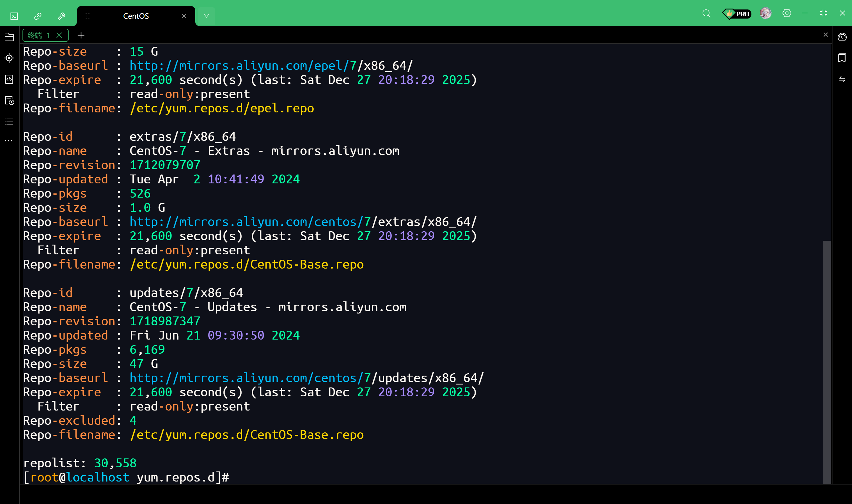Click the terminal vertical scrollbar thumb

pos(827,361)
